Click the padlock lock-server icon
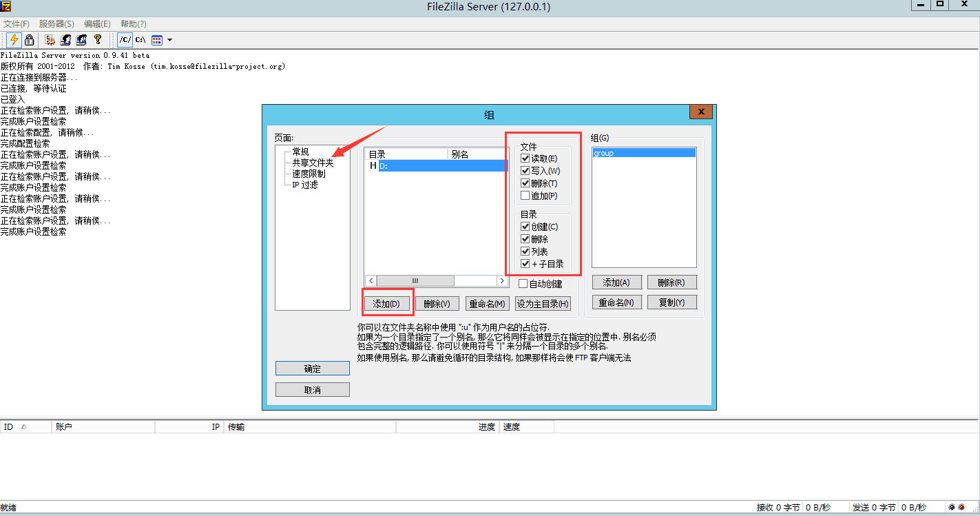 [x=29, y=40]
